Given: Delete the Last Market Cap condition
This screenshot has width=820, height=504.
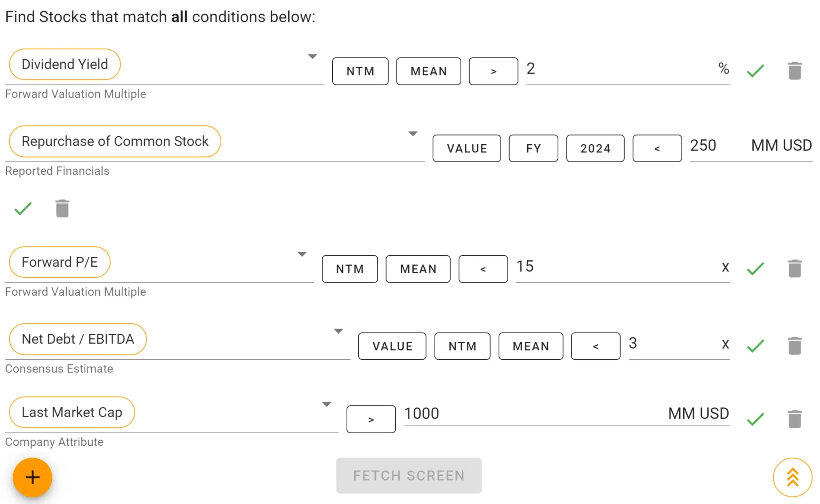Looking at the screenshot, I should tap(794, 419).
